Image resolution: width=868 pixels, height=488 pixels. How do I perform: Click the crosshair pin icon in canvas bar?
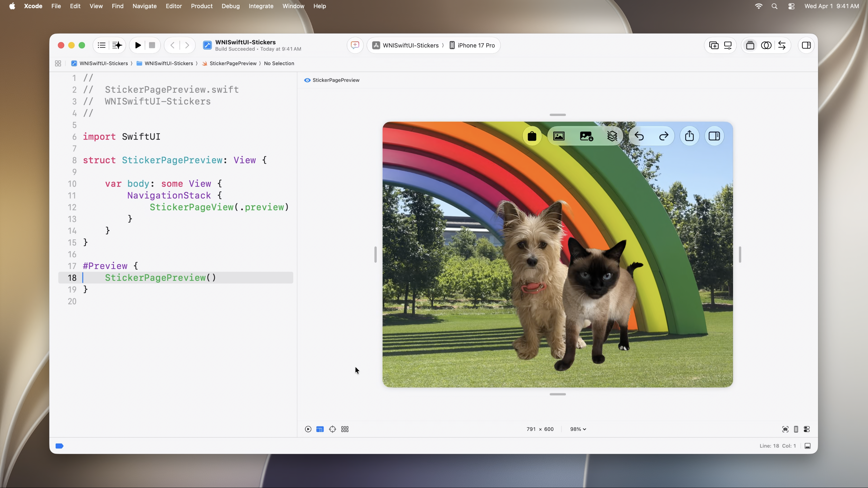(332, 429)
